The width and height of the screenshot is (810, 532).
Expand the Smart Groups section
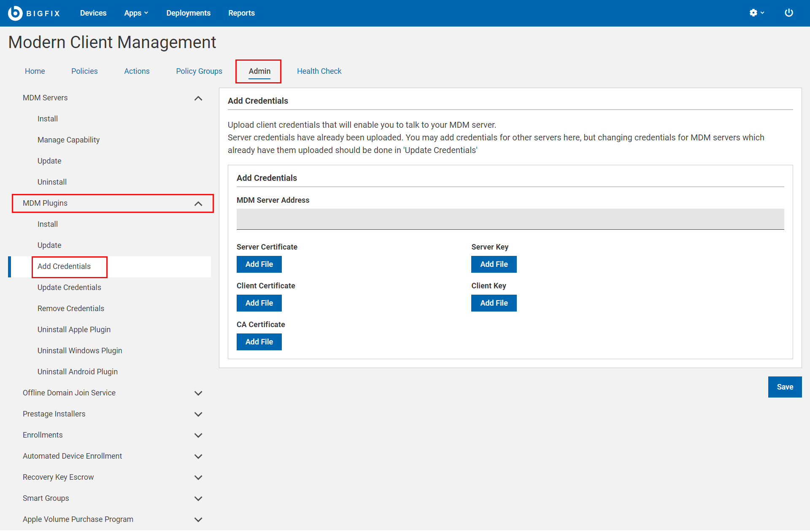pyautogui.click(x=198, y=498)
